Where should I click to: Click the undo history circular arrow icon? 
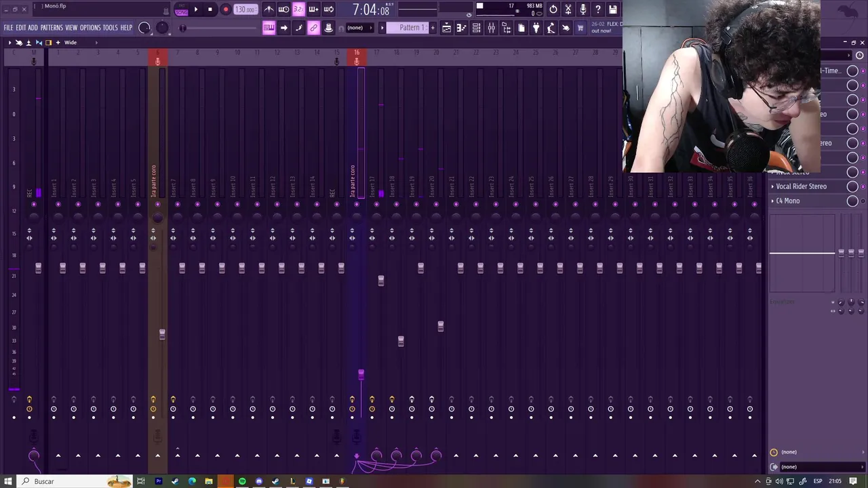553,9
